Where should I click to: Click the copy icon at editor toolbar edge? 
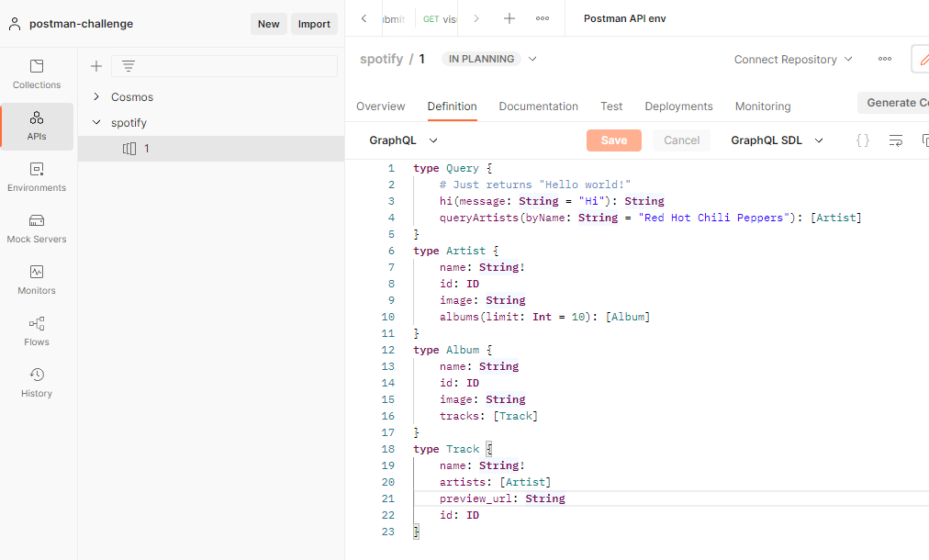tap(924, 140)
